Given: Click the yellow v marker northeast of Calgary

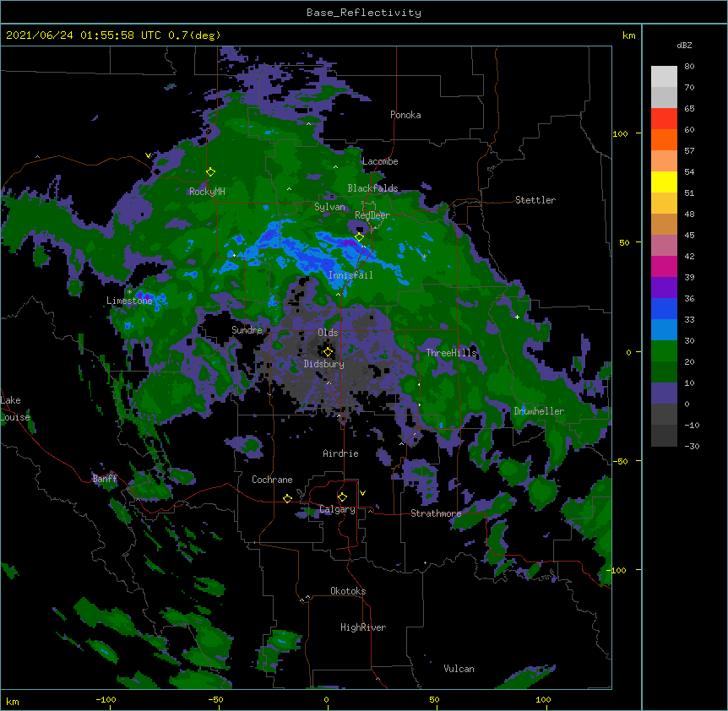Looking at the screenshot, I should click(362, 493).
